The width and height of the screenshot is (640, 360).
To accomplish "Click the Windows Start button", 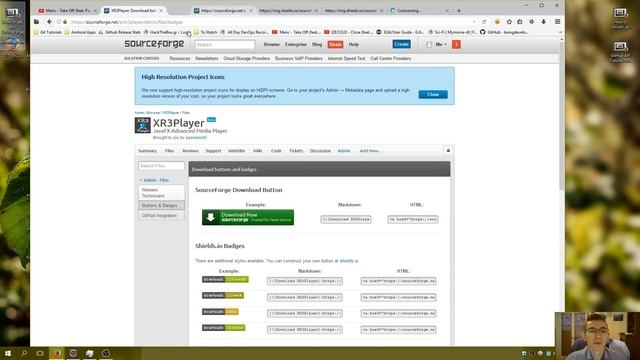I will pyautogui.click(x=8, y=353).
